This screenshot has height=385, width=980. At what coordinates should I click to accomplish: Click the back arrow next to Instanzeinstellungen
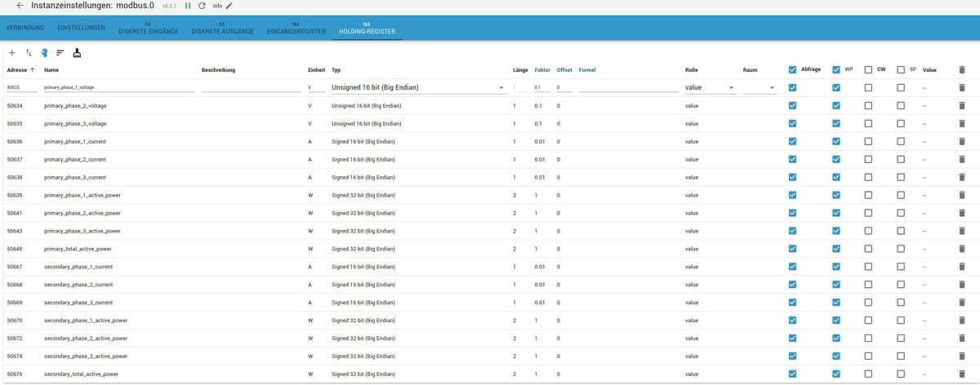pyautogui.click(x=20, y=6)
